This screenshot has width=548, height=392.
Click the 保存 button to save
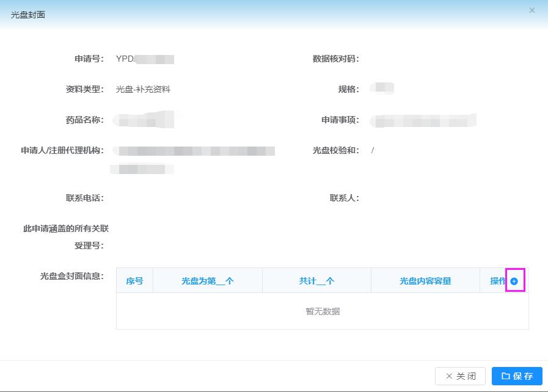(518, 376)
